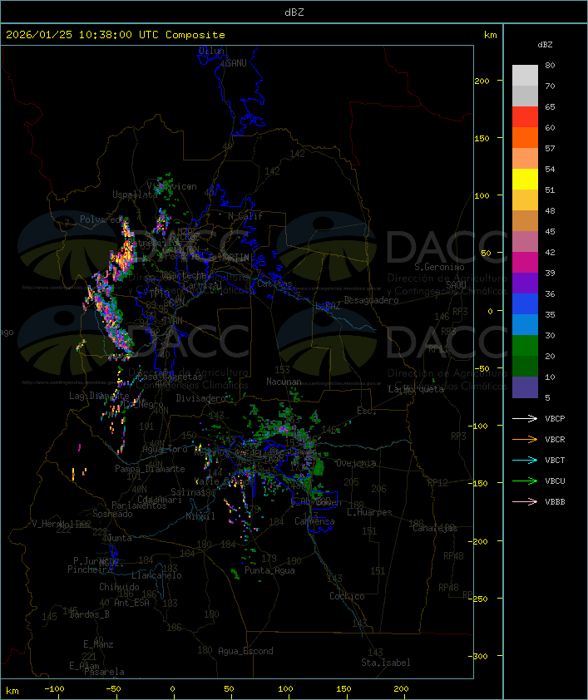This screenshot has width=588, height=700.
Task: Click the UTC Composite timestamp text
Action: tap(116, 35)
